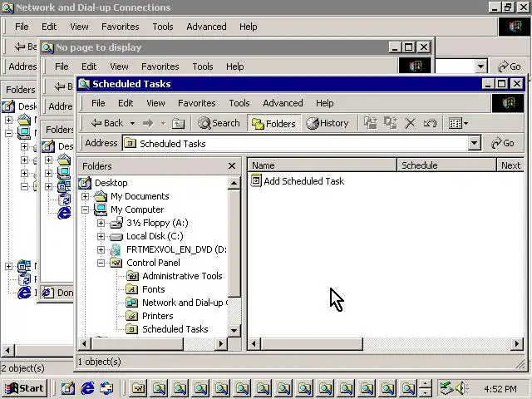Select My Computer icon in folder tree
Image resolution: width=532 pixels, height=399 pixels.
coord(101,209)
